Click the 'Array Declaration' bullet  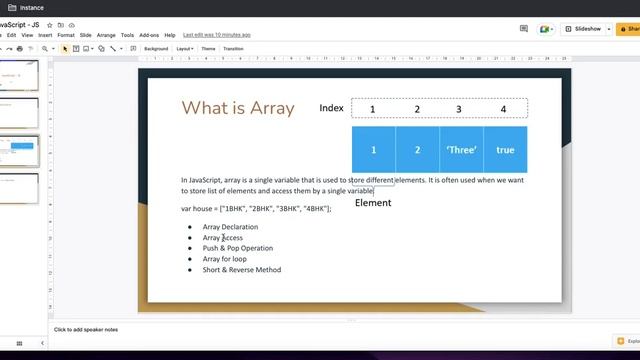[230, 227]
